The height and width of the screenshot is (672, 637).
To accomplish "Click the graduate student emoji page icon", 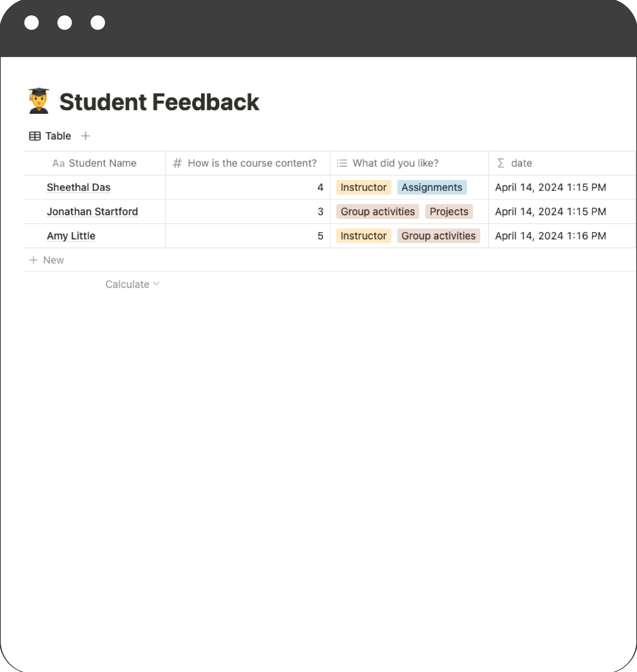I will 39,101.
